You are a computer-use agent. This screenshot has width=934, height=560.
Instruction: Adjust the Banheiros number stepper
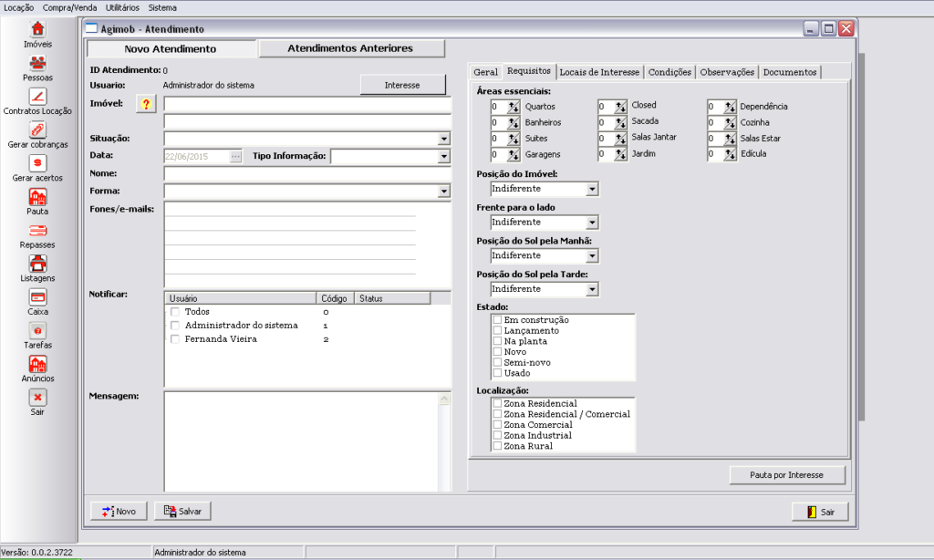coord(514,123)
